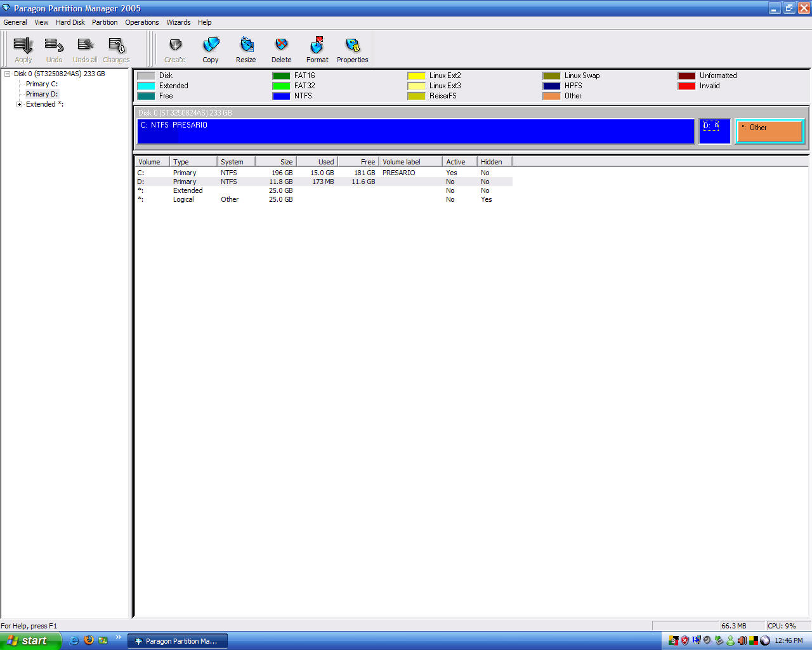The image size is (812, 650).
Task: Click the Copy partition icon
Action: 211,46
